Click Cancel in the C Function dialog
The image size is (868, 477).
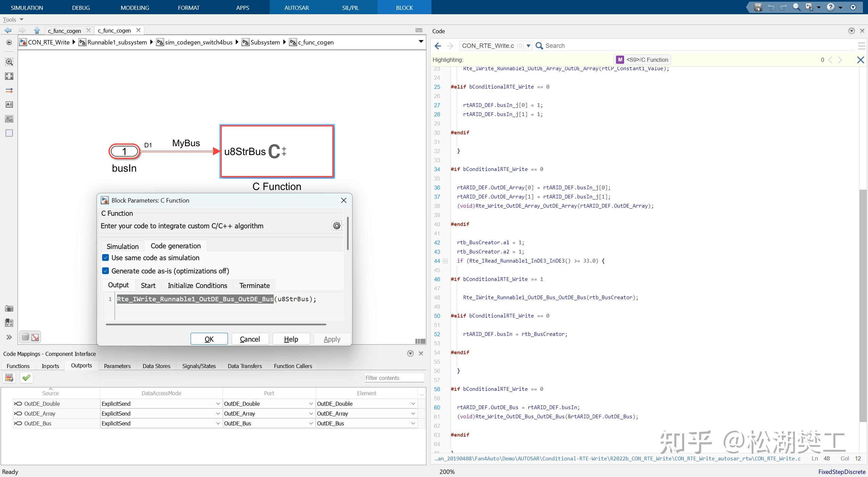pos(250,339)
